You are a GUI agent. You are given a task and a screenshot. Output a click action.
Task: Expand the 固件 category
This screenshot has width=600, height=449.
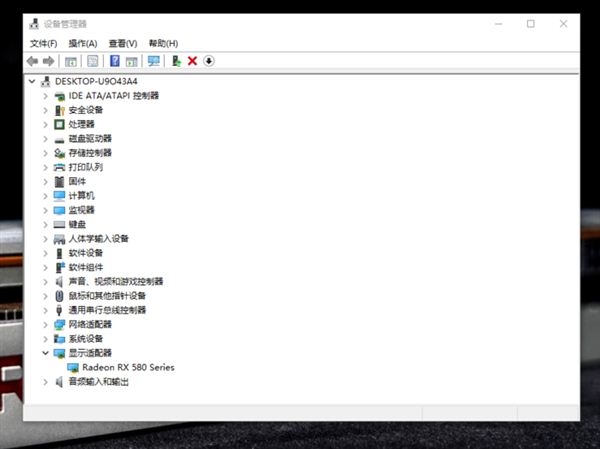tap(46, 181)
